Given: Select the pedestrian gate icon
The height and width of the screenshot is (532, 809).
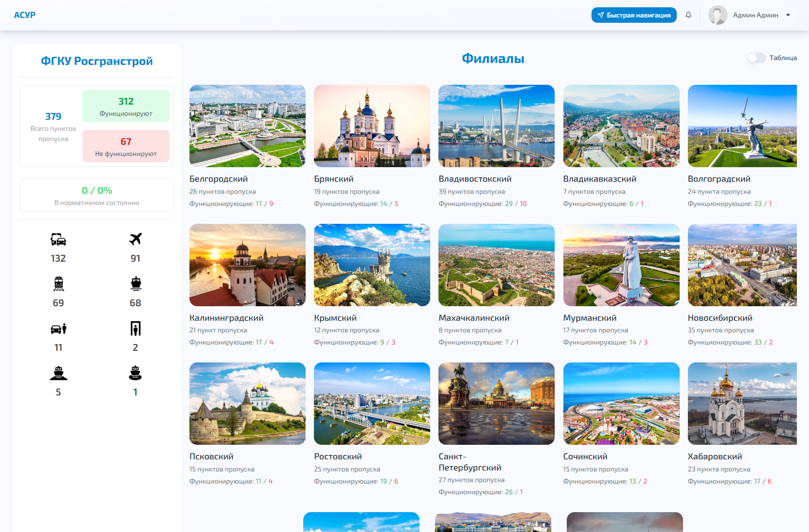Looking at the screenshot, I should (135, 329).
